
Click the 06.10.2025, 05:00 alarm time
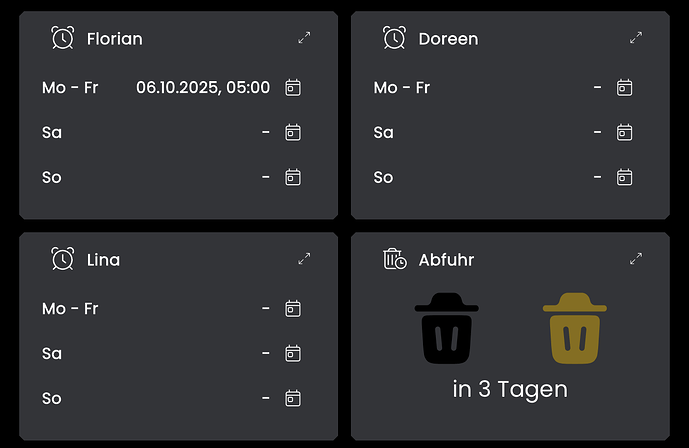point(203,88)
